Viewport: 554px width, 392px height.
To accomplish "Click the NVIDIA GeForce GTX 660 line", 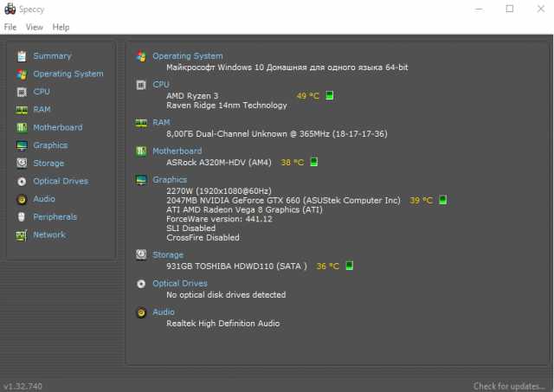I will 283,200.
